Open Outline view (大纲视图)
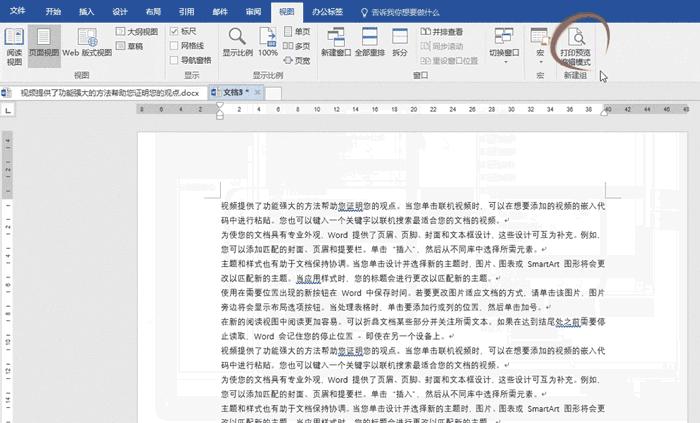Image resolution: width=700 pixels, height=423 pixels. coord(137,32)
